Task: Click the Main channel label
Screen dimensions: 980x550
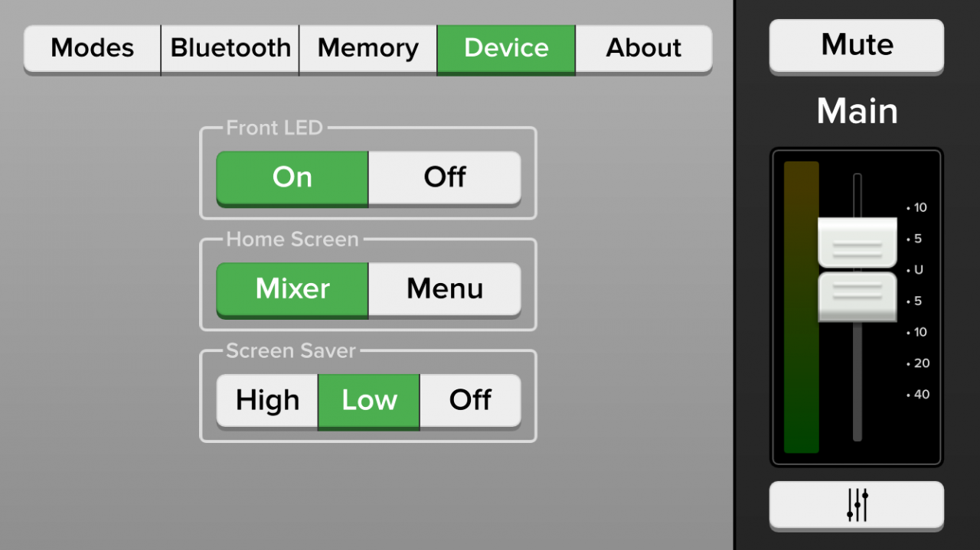Action: coord(857,112)
